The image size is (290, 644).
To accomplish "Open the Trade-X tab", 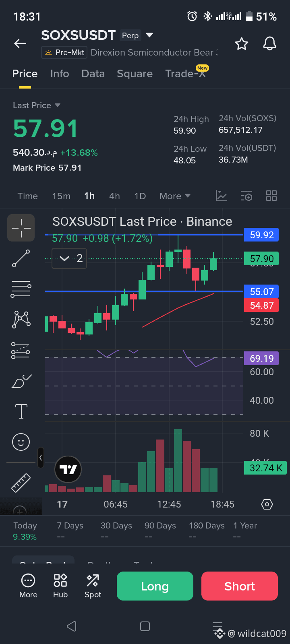I will [x=185, y=74].
